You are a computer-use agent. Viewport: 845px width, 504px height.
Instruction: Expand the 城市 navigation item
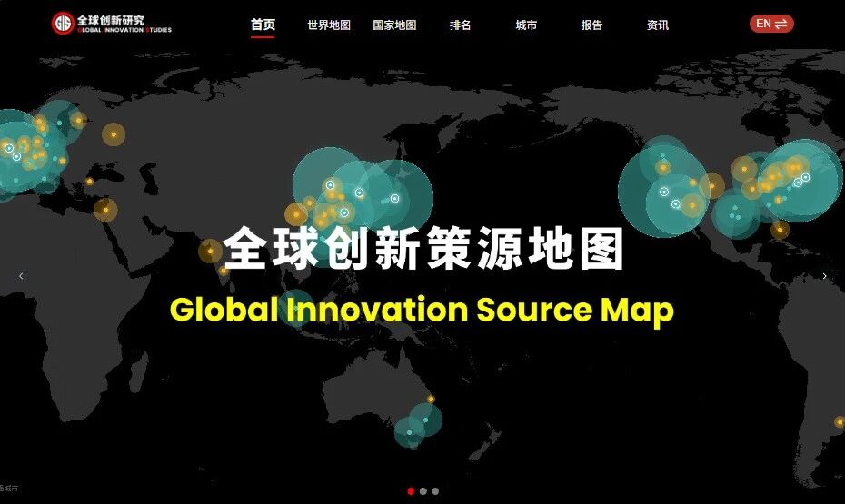[526, 25]
